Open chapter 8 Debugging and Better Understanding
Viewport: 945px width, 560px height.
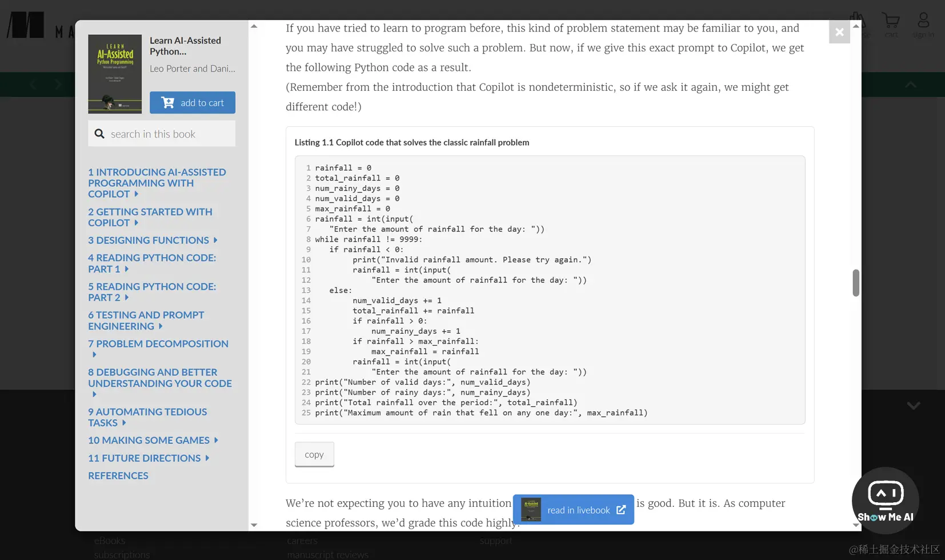(x=160, y=378)
